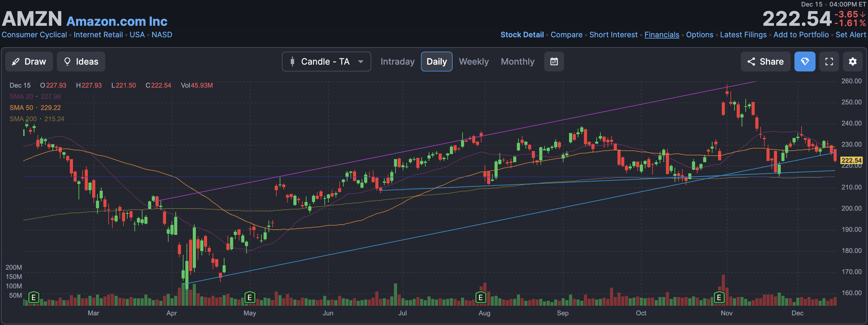Select the Daily timeframe tab
Viewport: 868px width, 325px height.
click(436, 61)
